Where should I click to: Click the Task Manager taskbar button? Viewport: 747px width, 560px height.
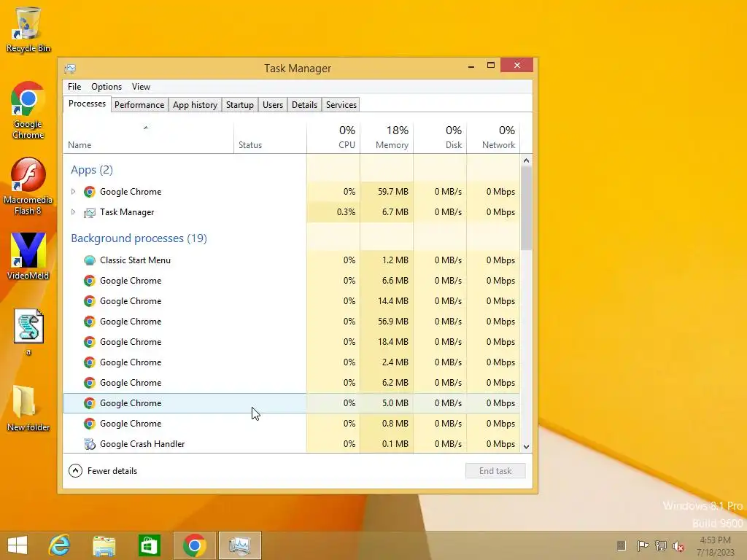[239, 545]
